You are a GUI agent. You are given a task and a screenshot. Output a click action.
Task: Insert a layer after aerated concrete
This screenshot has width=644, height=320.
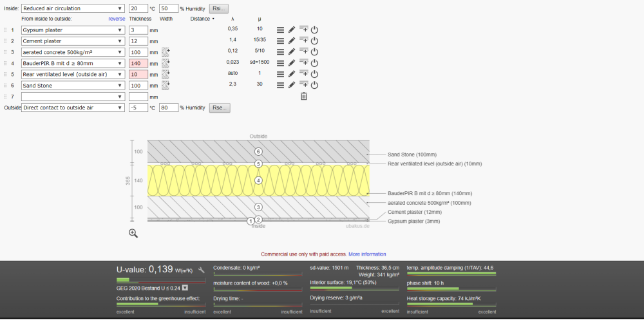(x=303, y=52)
